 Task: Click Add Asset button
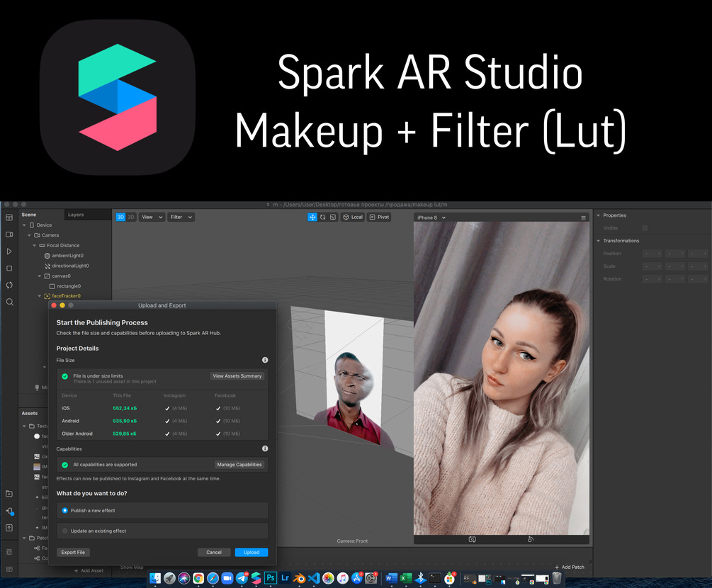(89, 571)
